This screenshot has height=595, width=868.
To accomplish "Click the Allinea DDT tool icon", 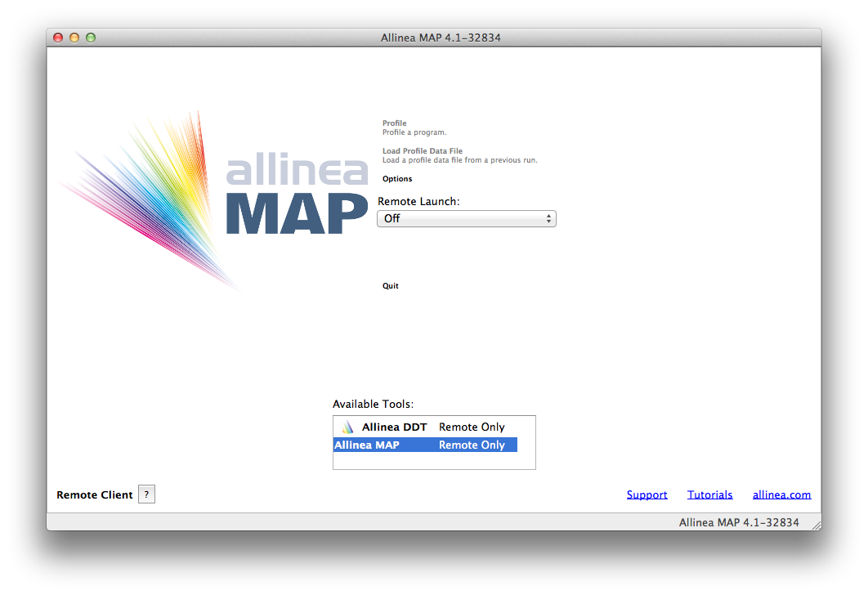I will click(x=347, y=427).
